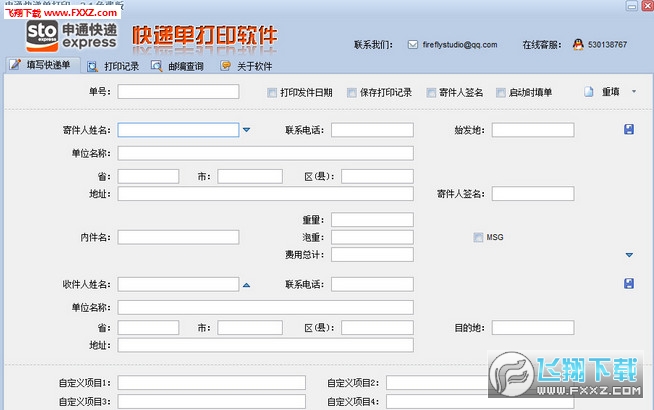This screenshot has width=654, height=410.
Task: Click the recipient 区(县) field
Action: click(x=377, y=328)
